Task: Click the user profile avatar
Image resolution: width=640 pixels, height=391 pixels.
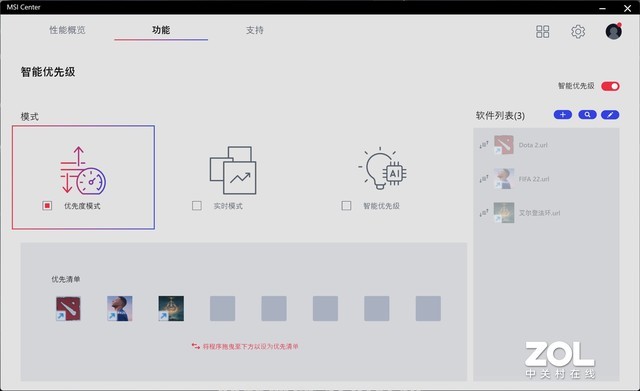Action: tap(613, 31)
